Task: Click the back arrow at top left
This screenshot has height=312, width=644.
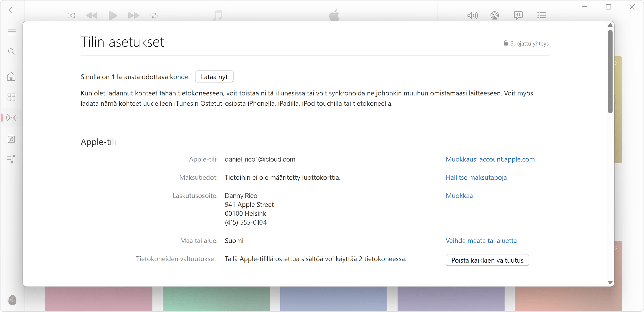Action: (11, 10)
